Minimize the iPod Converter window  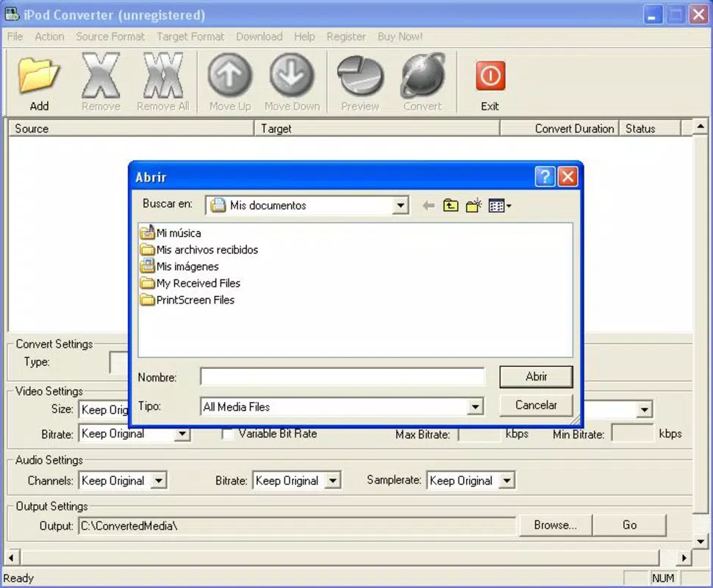click(652, 15)
